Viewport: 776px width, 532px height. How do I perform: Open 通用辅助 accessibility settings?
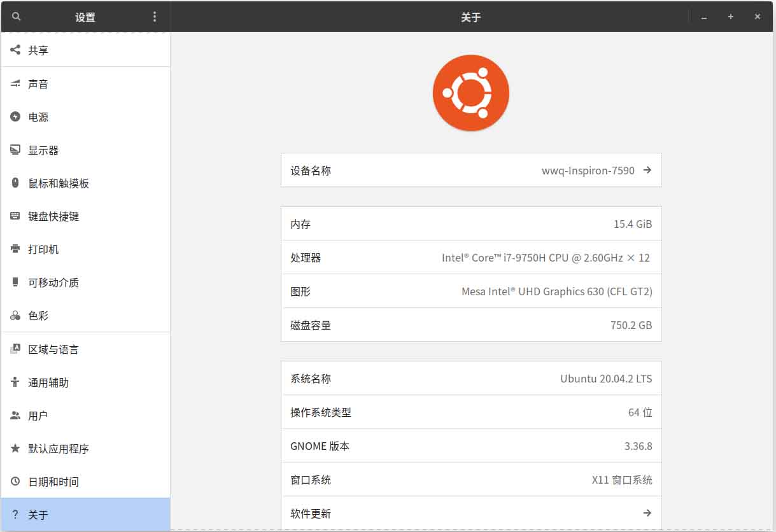pyautogui.click(x=48, y=382)
